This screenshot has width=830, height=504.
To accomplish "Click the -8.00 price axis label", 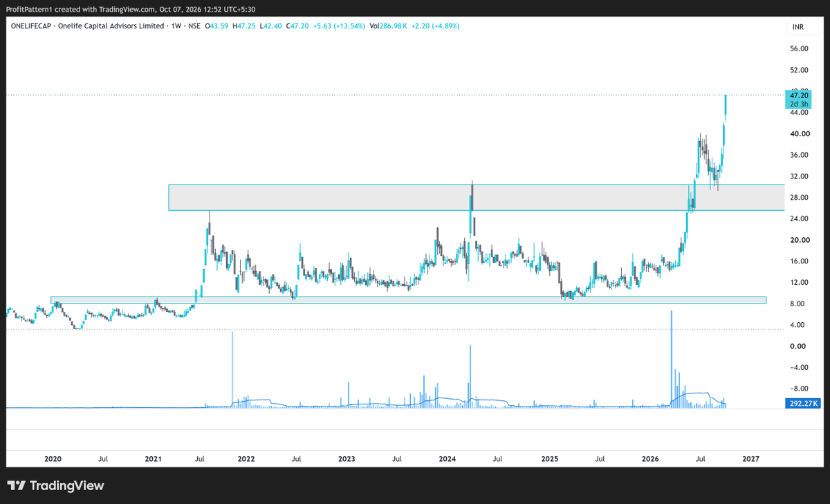I will coord(800,389).
